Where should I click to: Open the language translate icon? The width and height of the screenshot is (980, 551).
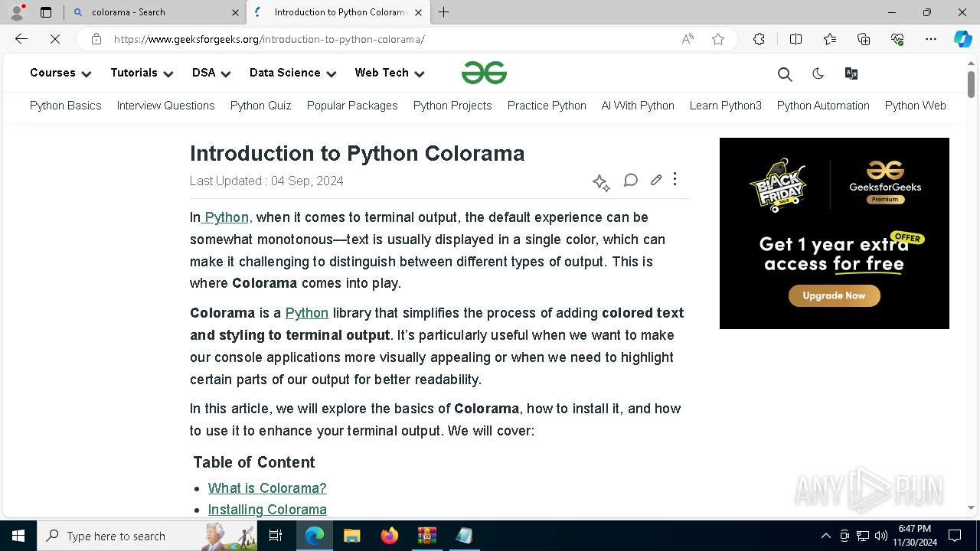tap(851, 73)
